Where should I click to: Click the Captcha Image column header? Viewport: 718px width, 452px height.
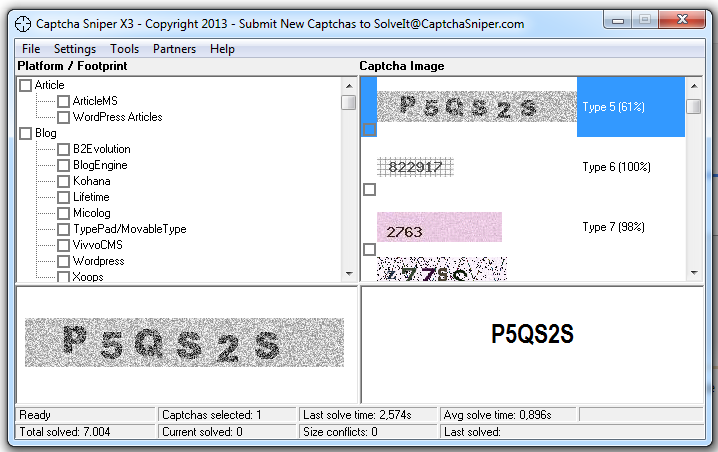[x=402, y=66]
